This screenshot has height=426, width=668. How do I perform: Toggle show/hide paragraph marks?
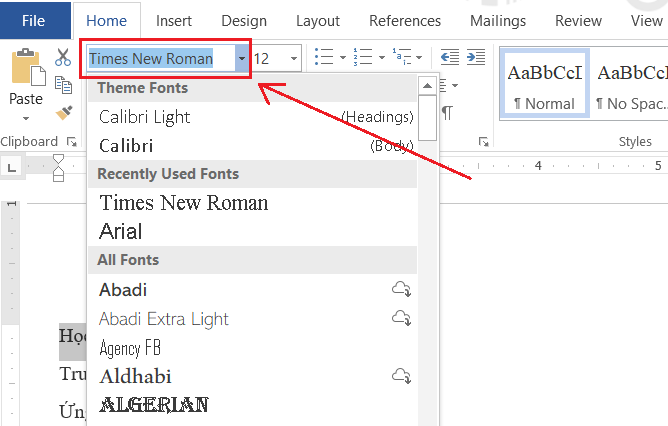tap(448, 111)
